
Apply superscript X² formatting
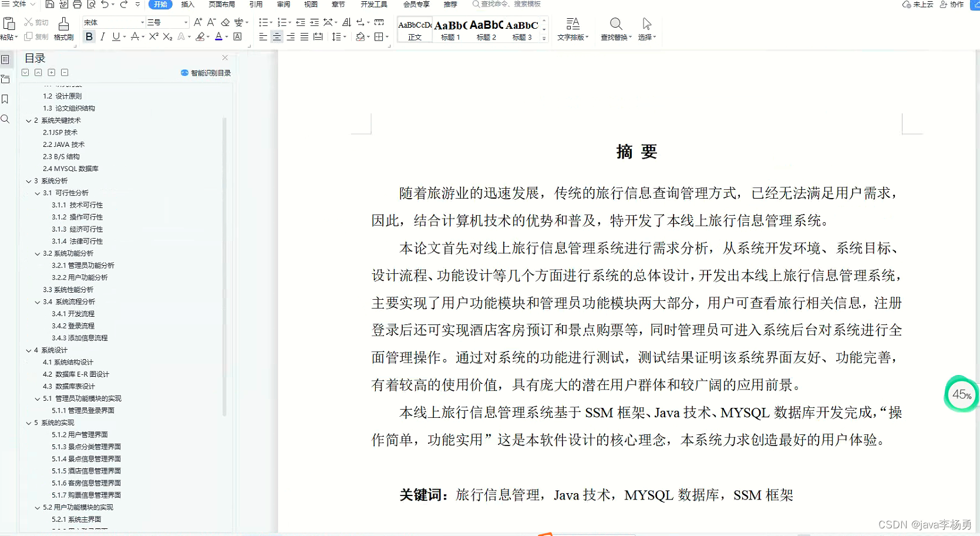pyautogui.click(x=154, y=36)
